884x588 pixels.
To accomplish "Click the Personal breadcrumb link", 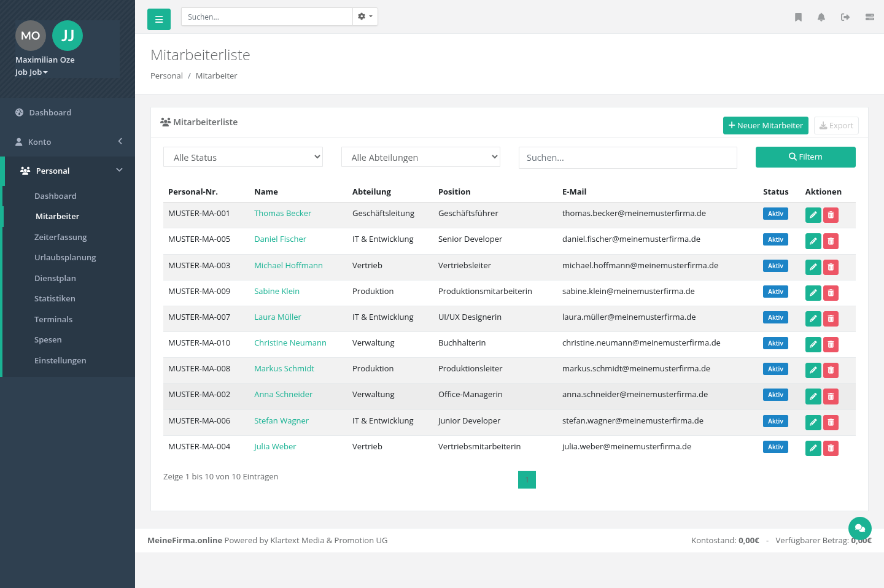I will pos(166,75).
